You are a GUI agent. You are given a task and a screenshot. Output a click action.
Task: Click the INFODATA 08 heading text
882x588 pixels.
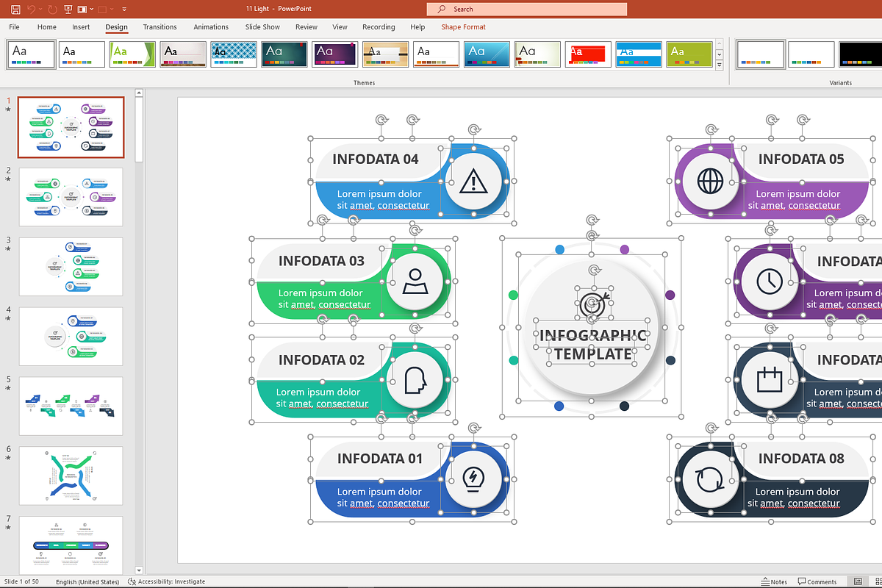click(801, 458)
